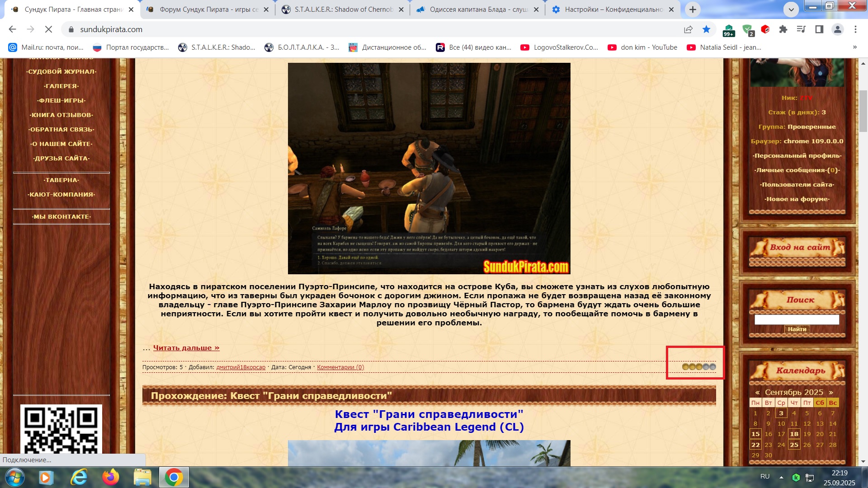This screenshot has width=868, height=488.
Task: Open the tavern game screenshot image
Action: [x=429, y=169]
